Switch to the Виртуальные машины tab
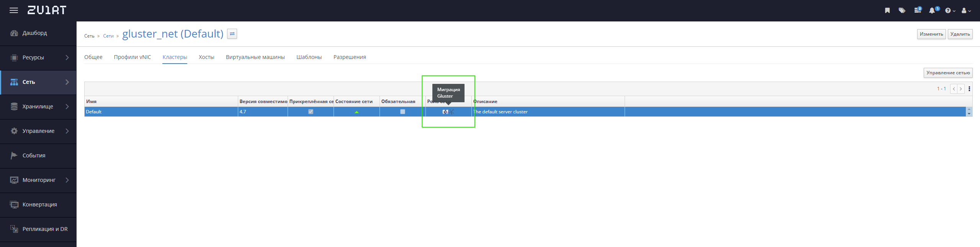980x247 pixels. pos(255,57)
